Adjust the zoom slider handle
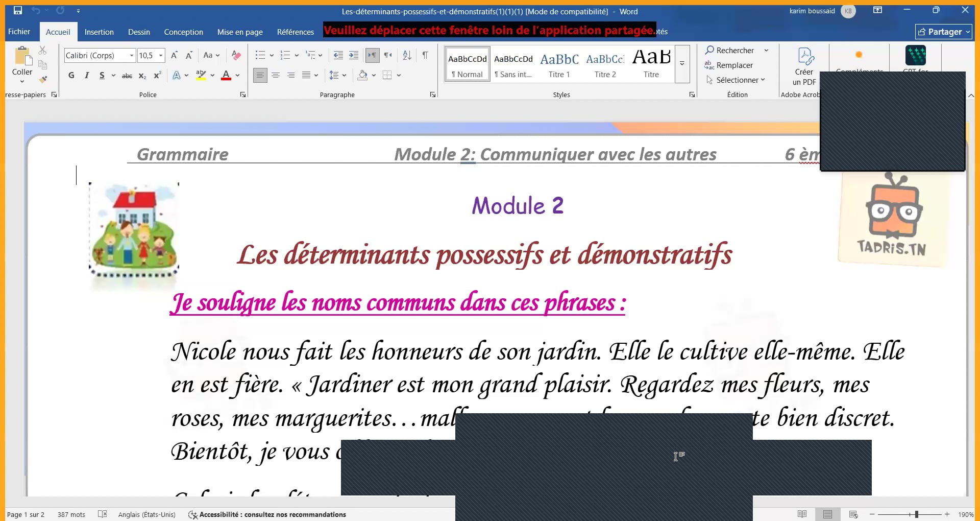The height and width of the screenshot is (521, 980). (917, 514)
